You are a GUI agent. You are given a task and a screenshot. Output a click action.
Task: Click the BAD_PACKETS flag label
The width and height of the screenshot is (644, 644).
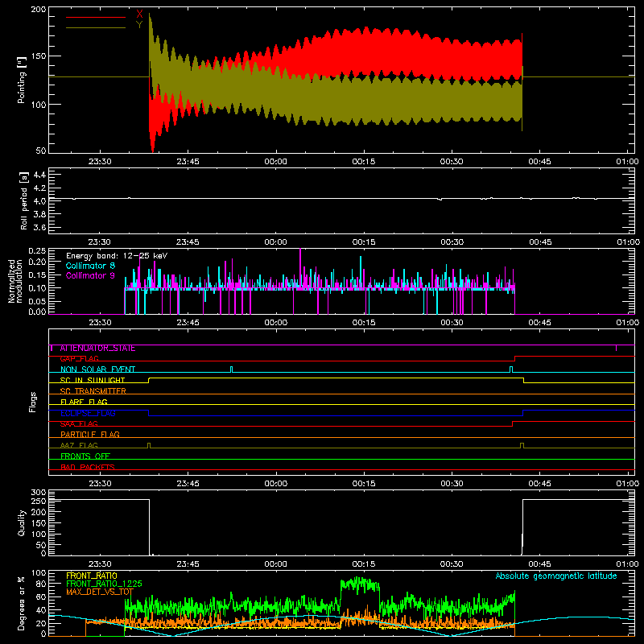(88, 467)
